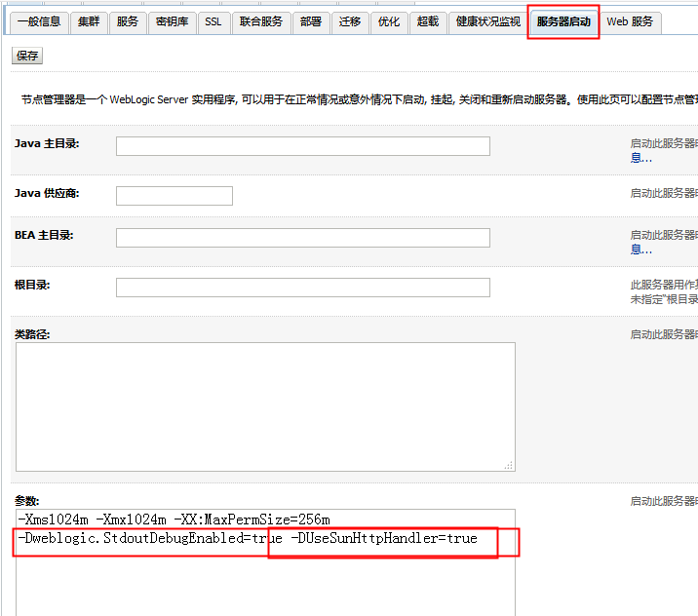This screenshot has height=616, width=698.
Task: Open the 密钥库 tab
Action: coord(172,21)
